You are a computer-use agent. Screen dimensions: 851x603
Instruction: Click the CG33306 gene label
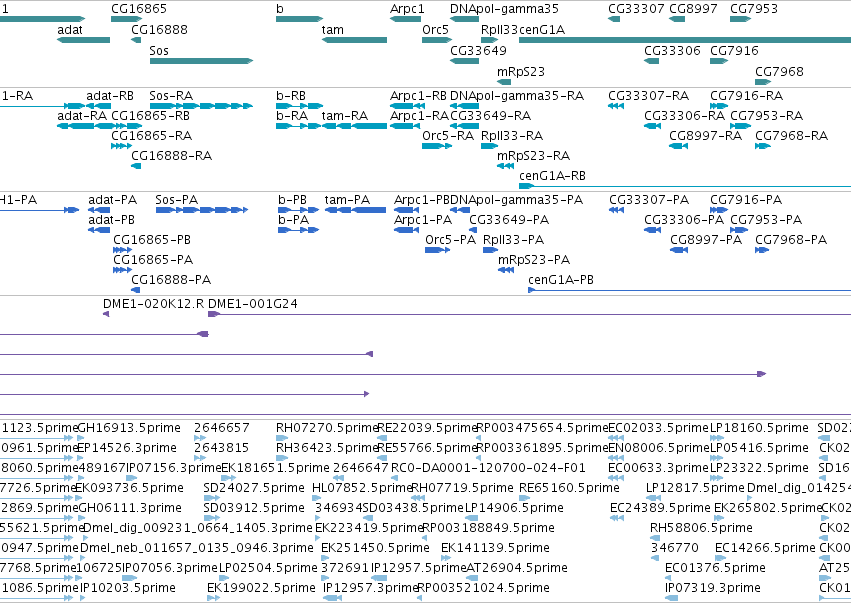pos(672,50)
